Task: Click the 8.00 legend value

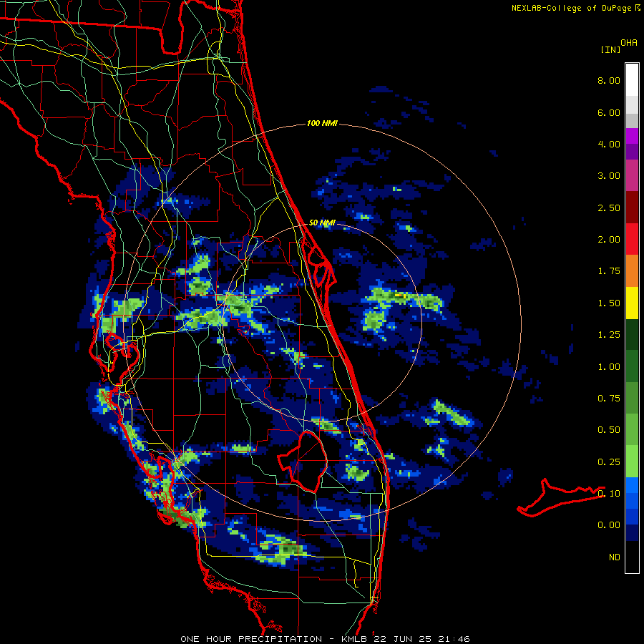Action: pyautogui.click(x=609, y=80)
